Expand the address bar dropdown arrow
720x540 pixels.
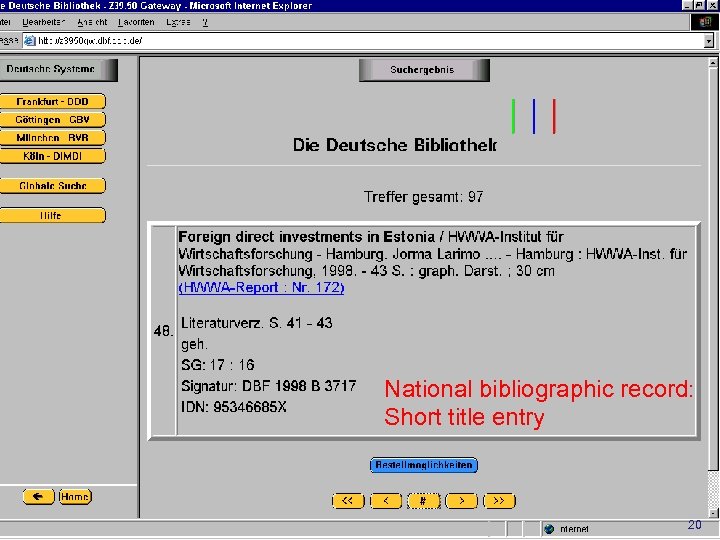point(709,41)
